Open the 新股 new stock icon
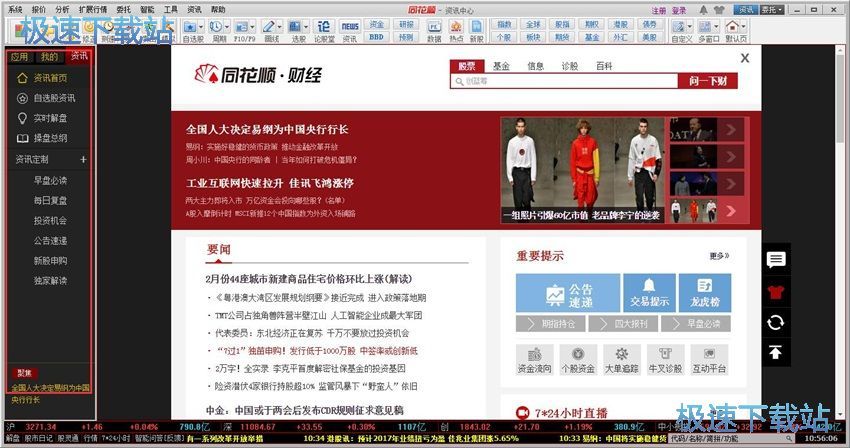Screen dimensions: 850x448 click(x=476, y=26)
